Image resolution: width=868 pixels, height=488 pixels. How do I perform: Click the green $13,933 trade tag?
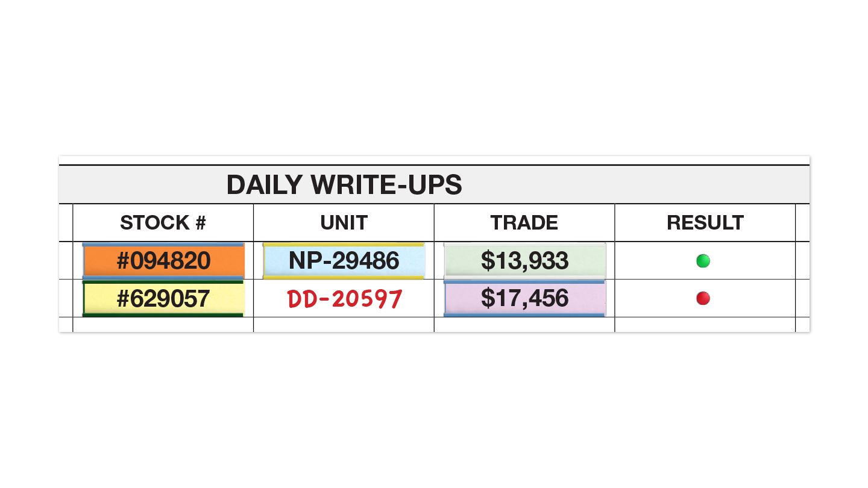coord(524,261)
